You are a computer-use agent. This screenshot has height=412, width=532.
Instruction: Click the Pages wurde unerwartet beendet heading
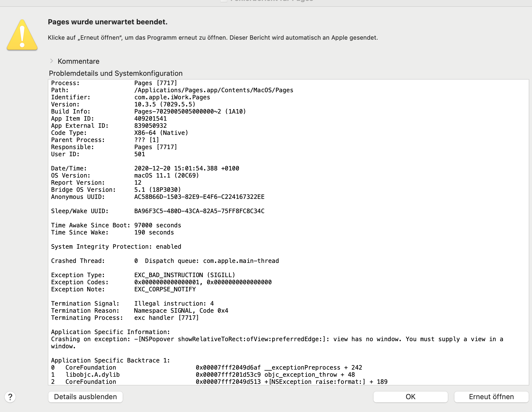[x=108, y=22]
